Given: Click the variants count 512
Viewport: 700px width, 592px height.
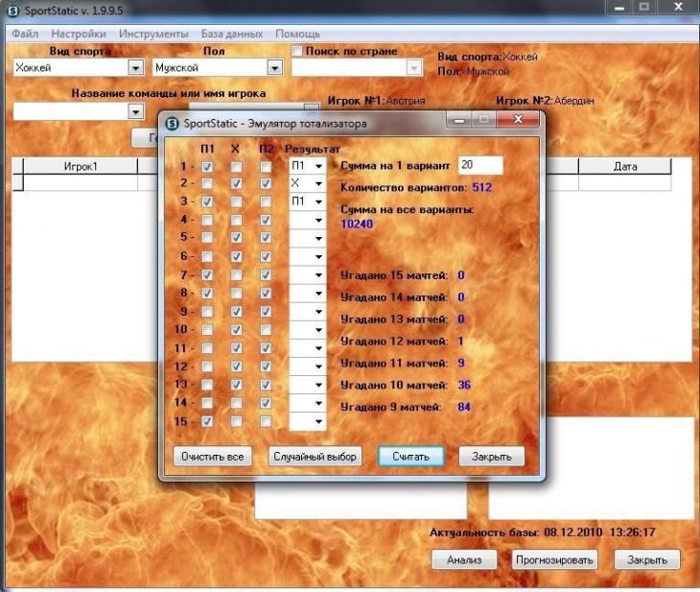Looking at the screenshot, I should coord(481,187).
